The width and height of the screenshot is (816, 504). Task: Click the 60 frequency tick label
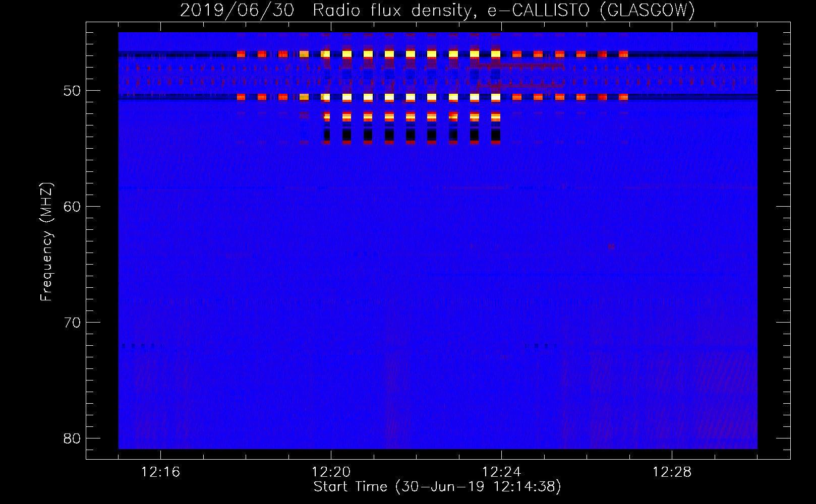(x=73, y=207)
